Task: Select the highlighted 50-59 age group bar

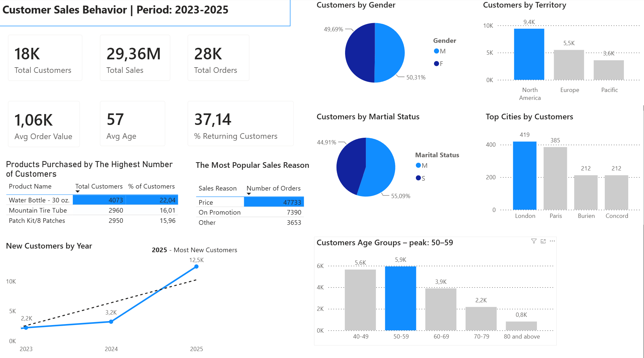Action: 400,298
